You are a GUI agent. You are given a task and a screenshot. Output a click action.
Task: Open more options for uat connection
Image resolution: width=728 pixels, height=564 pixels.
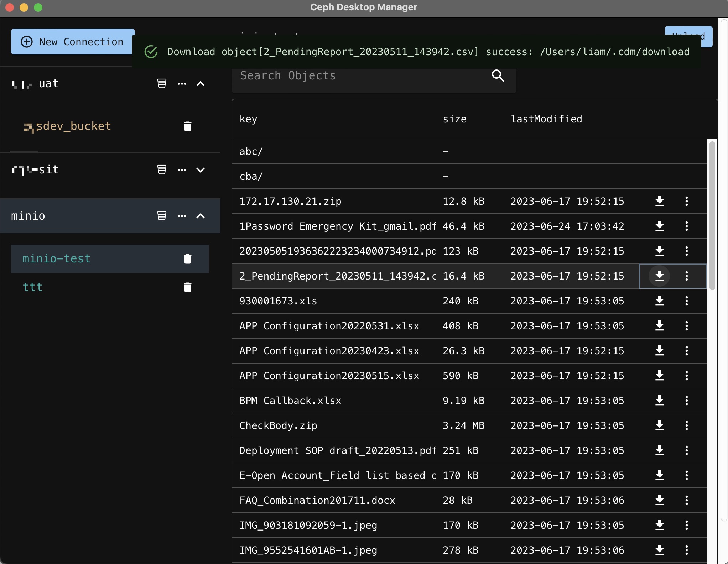coord(182,84)
